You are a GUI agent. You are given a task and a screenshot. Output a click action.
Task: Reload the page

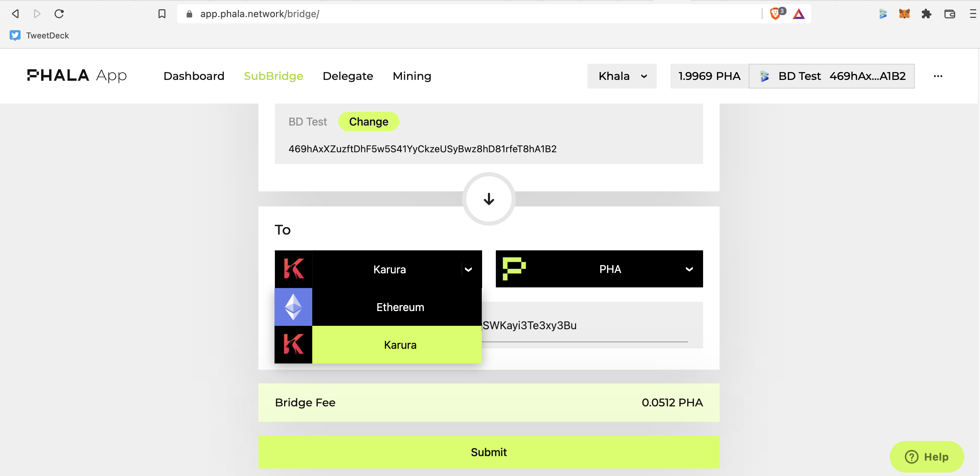coord(59,14)
